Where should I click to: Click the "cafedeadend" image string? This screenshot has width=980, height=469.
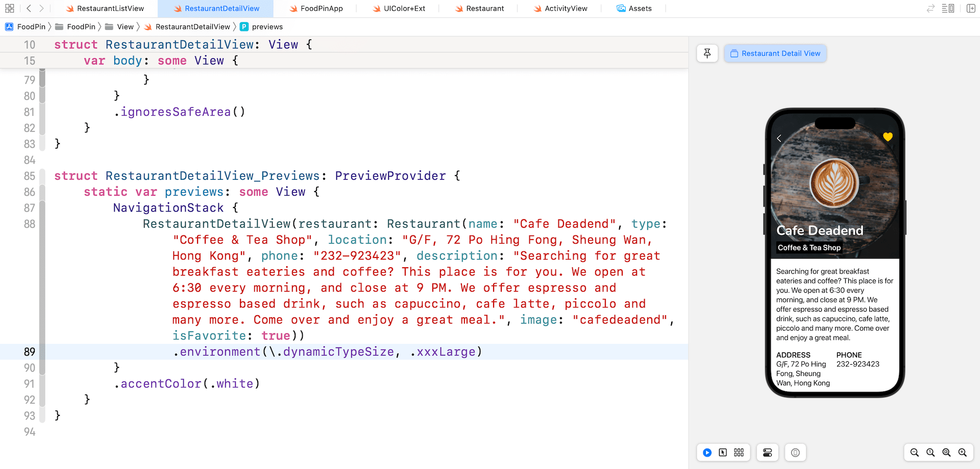(x=620, y=320)
